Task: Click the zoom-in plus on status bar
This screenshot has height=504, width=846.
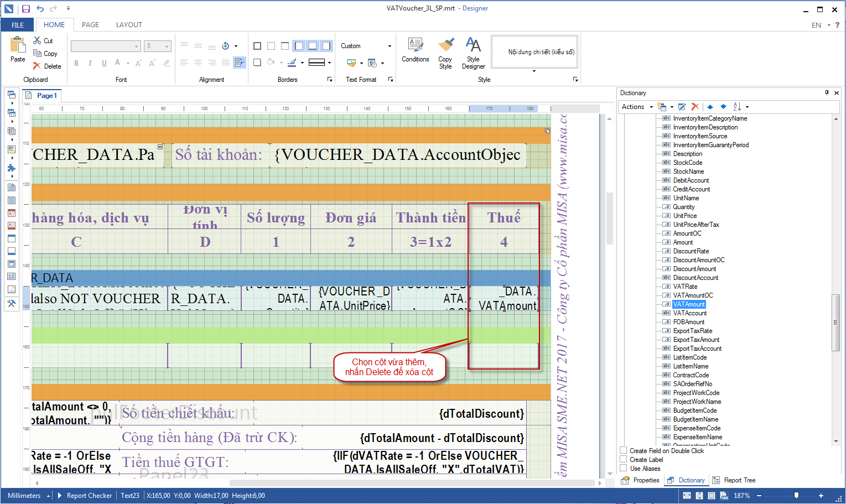Action: [x=821, y=496]
